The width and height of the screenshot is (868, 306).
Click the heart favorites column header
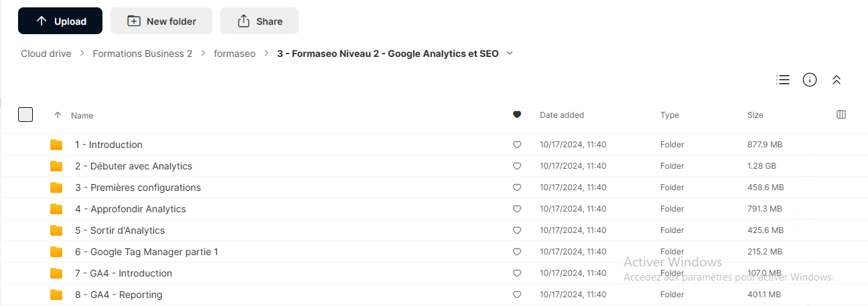click(x=516, y=115)
